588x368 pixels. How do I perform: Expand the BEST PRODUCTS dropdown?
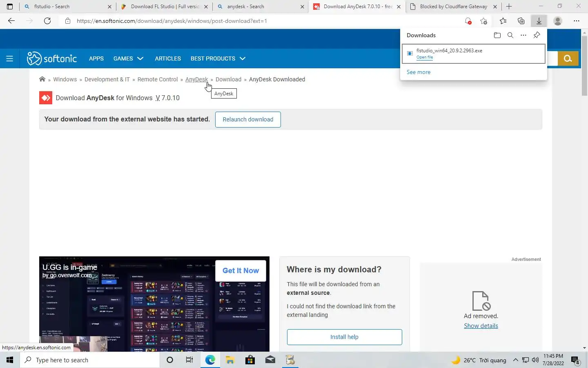tap(218, 58)
